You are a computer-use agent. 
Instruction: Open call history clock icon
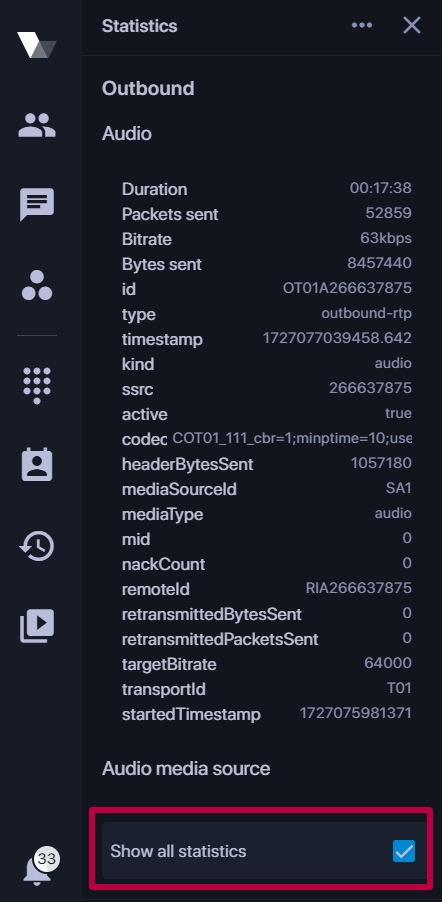pyautogui.click(x=37, y=545)
